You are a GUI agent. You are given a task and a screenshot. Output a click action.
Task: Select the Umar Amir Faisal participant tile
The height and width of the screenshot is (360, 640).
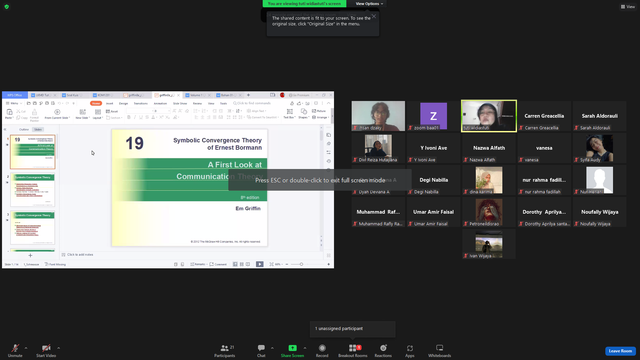pos(433,212)
